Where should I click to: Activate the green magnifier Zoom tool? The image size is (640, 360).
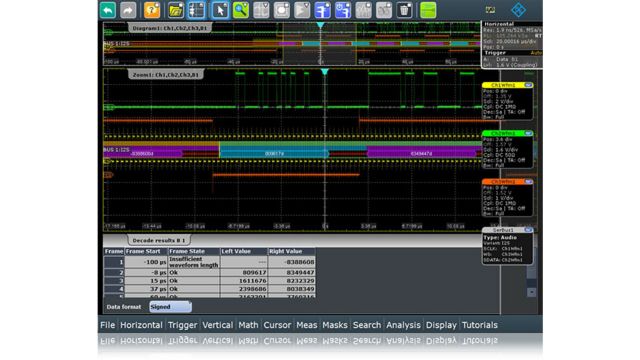[x=241, y=10]
